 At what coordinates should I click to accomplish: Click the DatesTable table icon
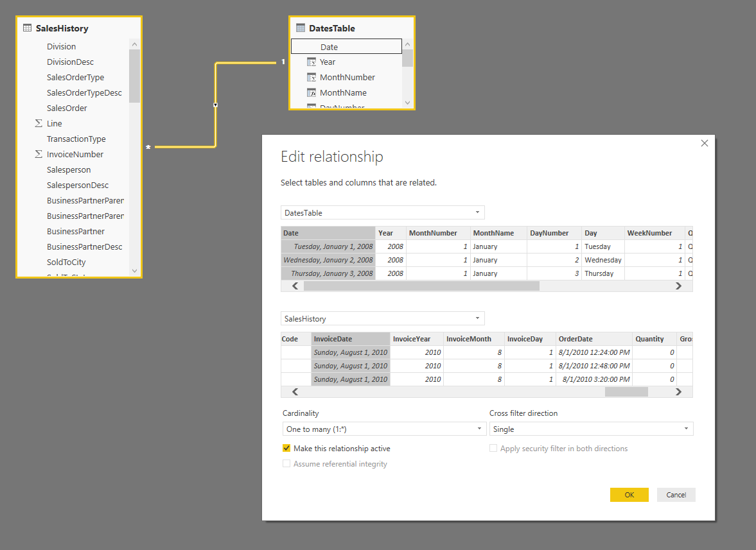pyautogui.click(x=301, y=28)
